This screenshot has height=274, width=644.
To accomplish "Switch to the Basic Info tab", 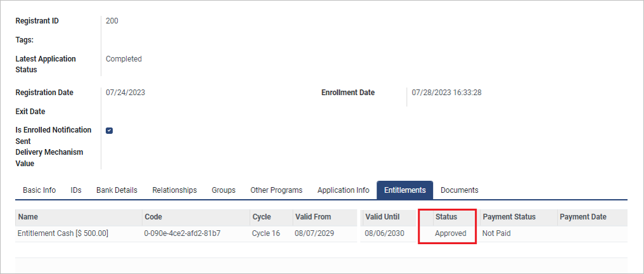I will tap(39, 190).
